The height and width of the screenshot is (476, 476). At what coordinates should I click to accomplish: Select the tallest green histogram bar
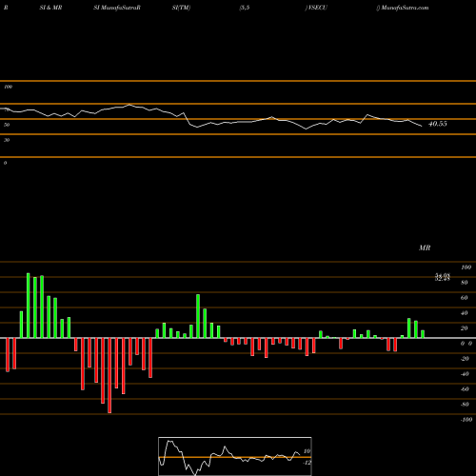click(x=29, y=306)
